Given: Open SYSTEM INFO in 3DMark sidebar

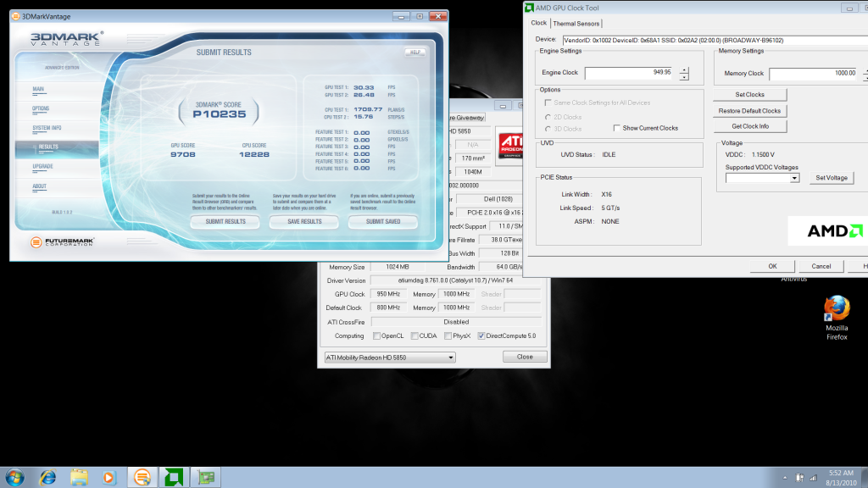Looking at the screenshot, I should coord(47,128).
